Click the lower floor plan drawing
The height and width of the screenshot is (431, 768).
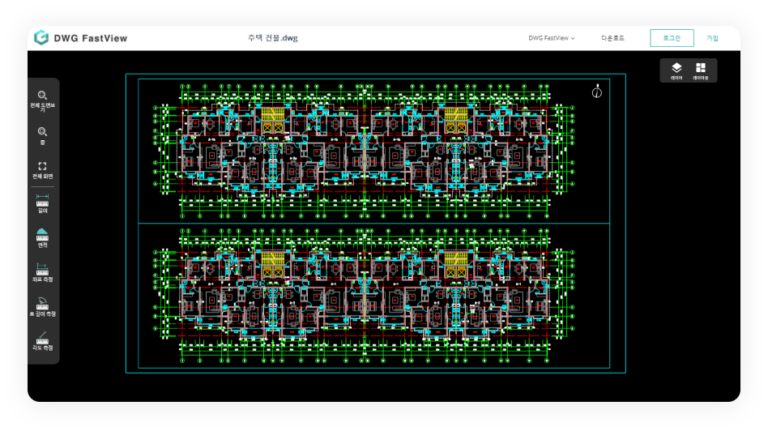363,295
